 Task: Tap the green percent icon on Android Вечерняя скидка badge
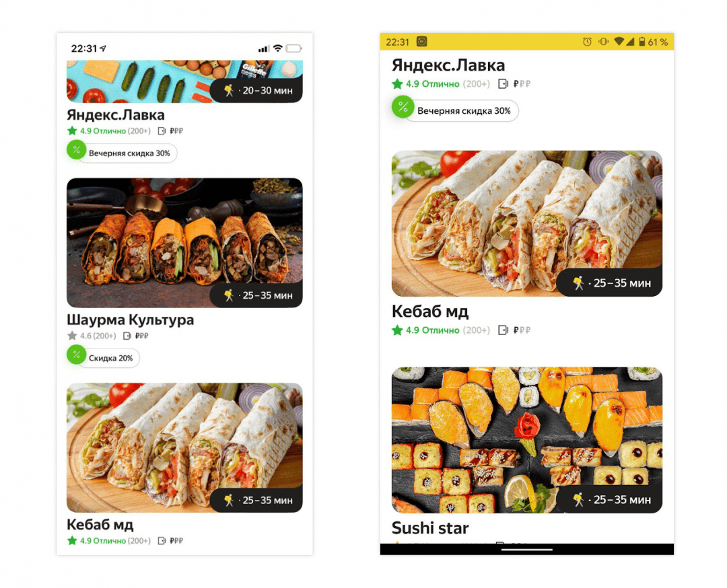click(x=403, y=108)
